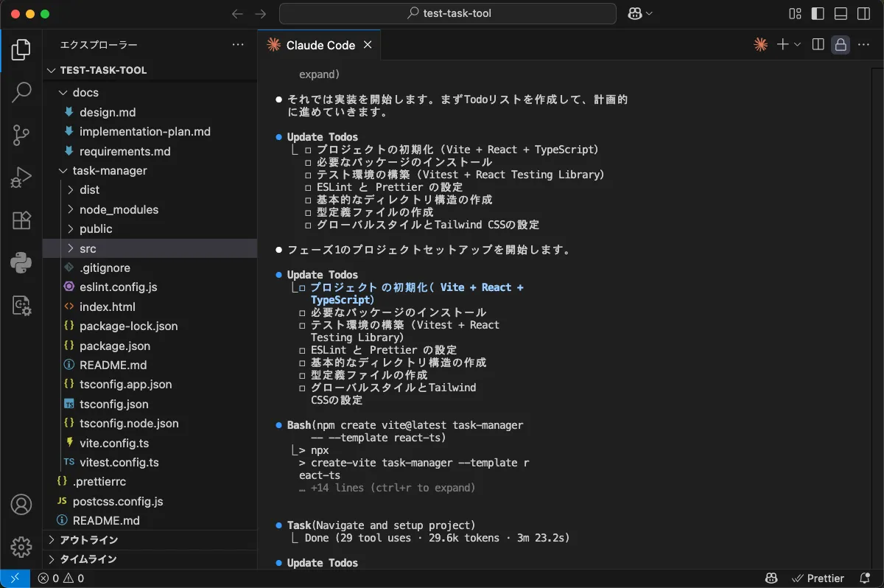Open the Python extension panel icon
Screen dimensions: 884x588
pyautogui.click(x=21, y=263)
